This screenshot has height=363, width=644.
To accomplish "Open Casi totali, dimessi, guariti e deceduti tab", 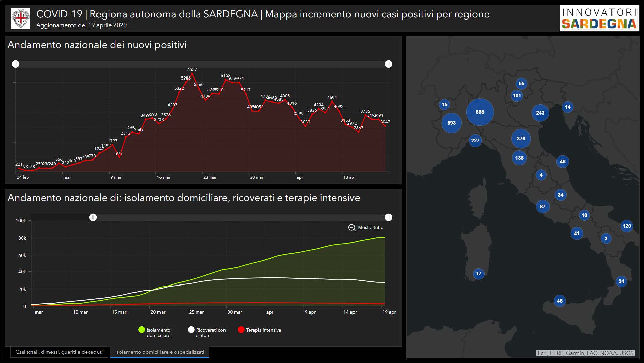I will [59, 352].
